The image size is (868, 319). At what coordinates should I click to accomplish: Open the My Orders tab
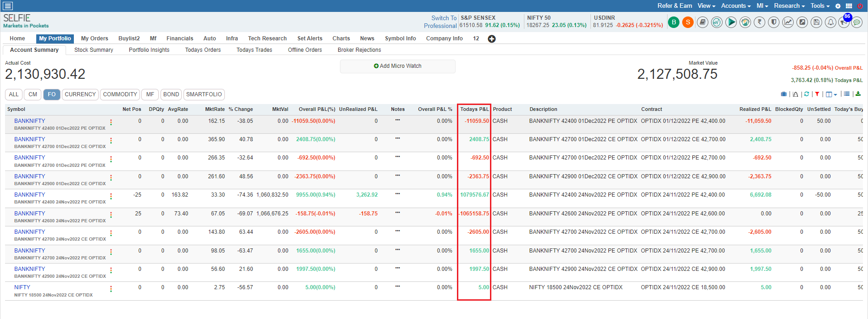click(x=95, y=38)
